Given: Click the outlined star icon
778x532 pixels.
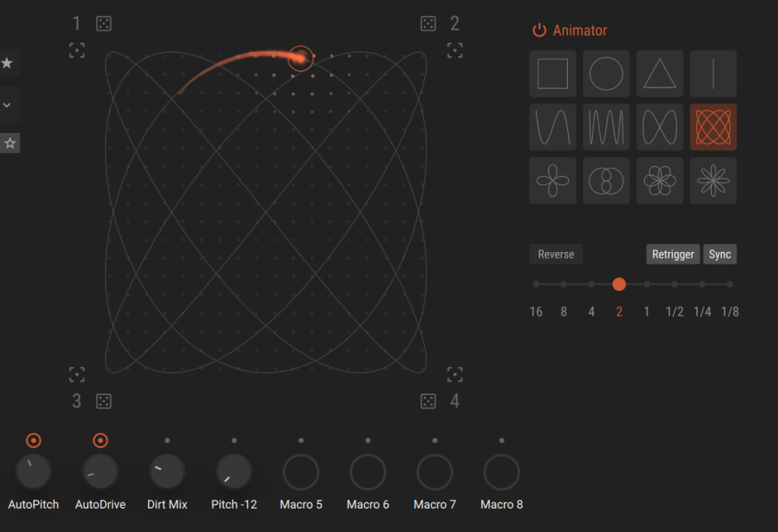Looking at the screenshot, I should pyautogui.click(x=10, y=143).
